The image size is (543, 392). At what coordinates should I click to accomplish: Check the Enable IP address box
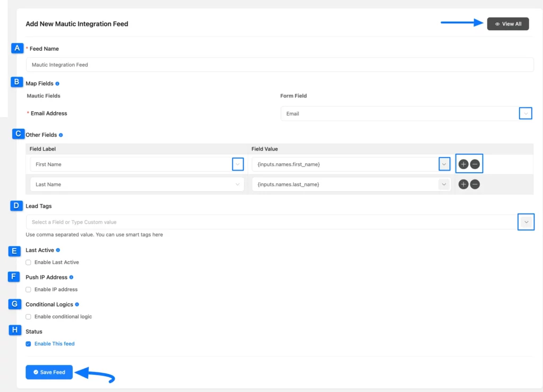pyautogui.click(x=29, y=289)
